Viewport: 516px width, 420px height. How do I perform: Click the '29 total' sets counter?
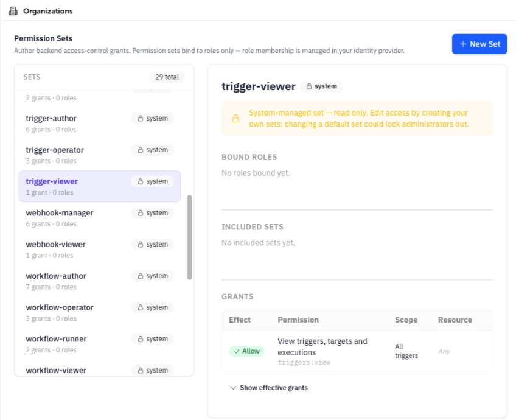pyautogui.click(x=167, y=77)
